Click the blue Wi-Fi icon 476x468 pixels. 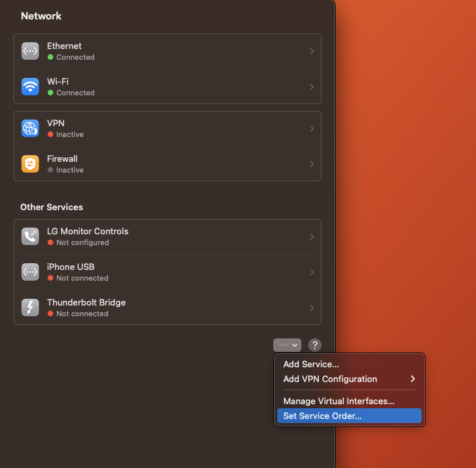30,87
